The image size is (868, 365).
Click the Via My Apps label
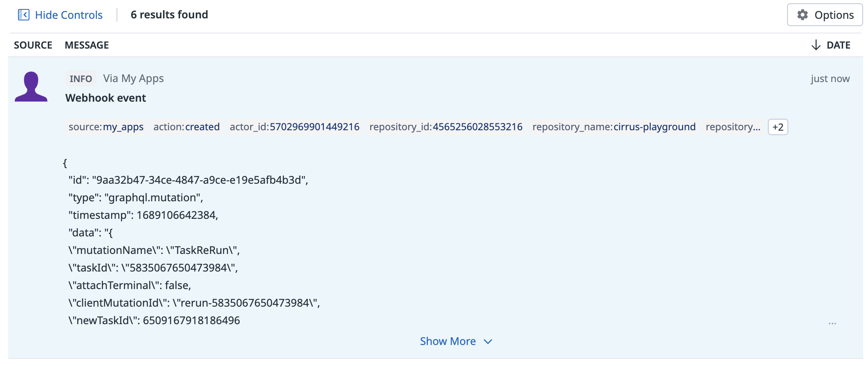(x=133, y=78)
